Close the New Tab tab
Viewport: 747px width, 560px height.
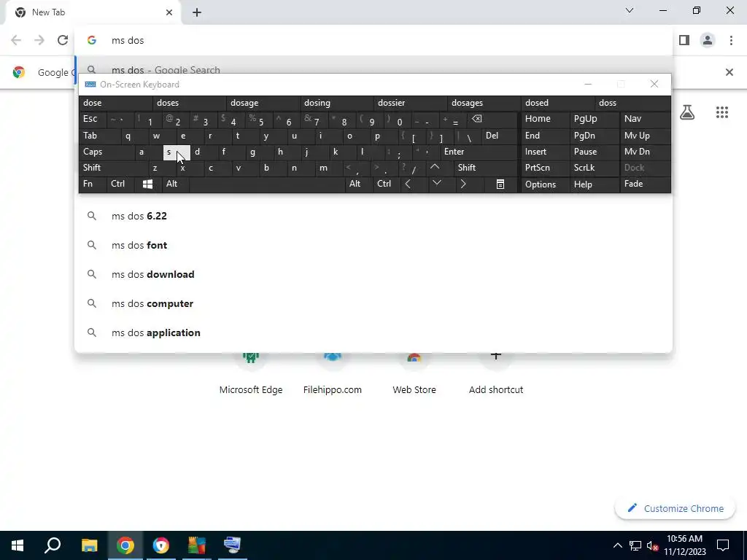169,12
